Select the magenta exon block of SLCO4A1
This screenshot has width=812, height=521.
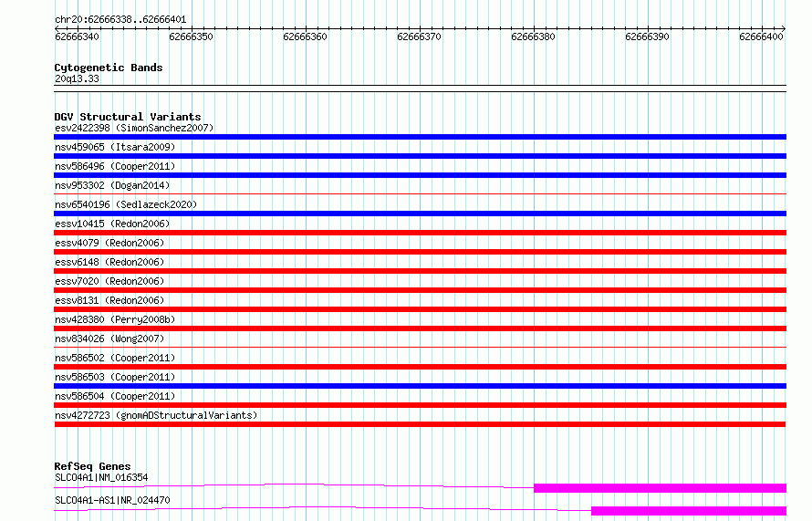click(x=661, y=488)
